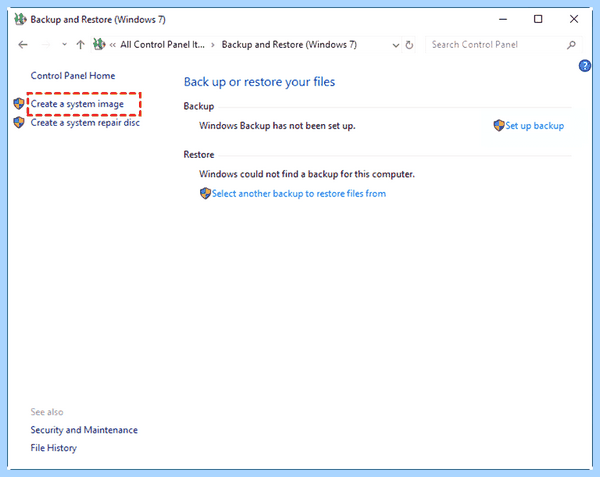This screenshot has width=600, height=477.
Task: Select another backup to restore files from
Action: coord(298,194)
